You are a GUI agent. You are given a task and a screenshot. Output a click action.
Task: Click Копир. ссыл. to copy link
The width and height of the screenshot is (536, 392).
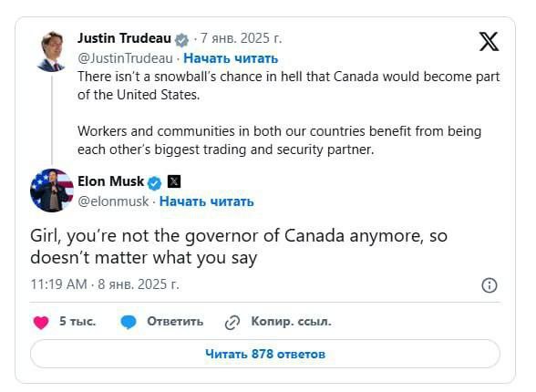(292, 322)
